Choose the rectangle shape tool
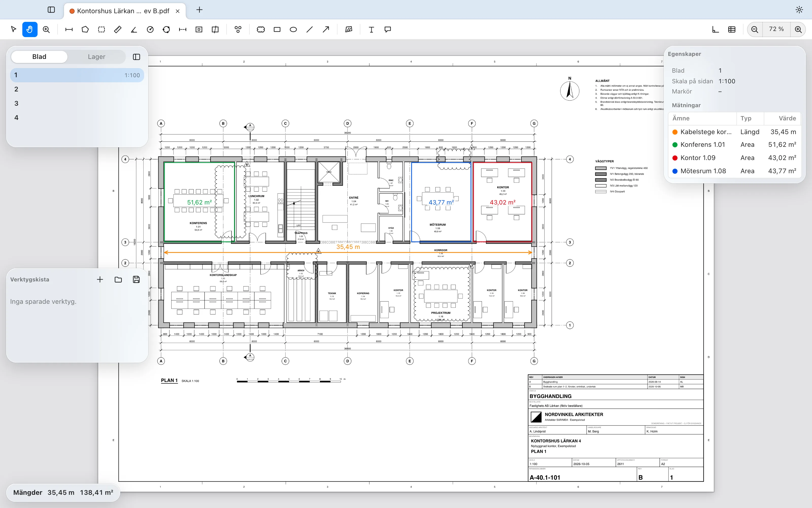This screenshot has height=508, width=812. pyautogui.click(x=277, y=29)
